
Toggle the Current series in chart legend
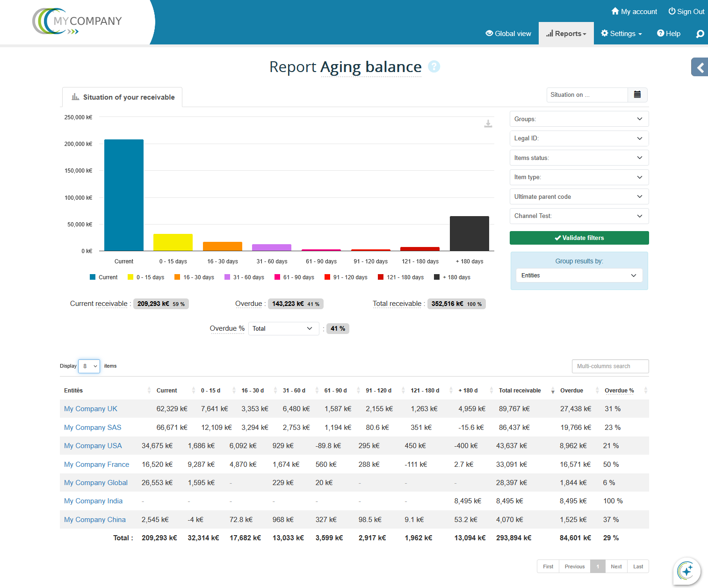tap(104, 277)
